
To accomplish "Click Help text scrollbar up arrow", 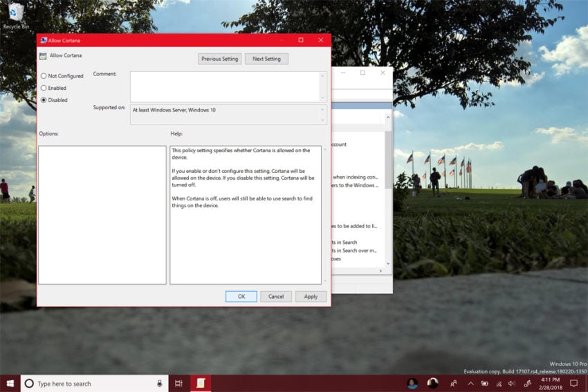I will (324, 149).
